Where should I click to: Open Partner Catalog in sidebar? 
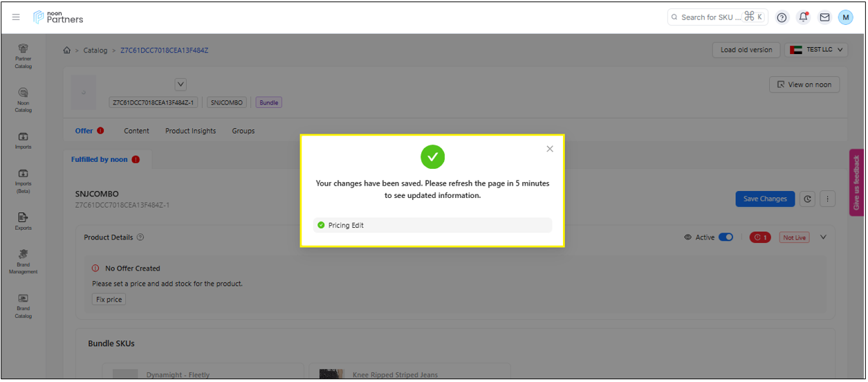[24, 55]
